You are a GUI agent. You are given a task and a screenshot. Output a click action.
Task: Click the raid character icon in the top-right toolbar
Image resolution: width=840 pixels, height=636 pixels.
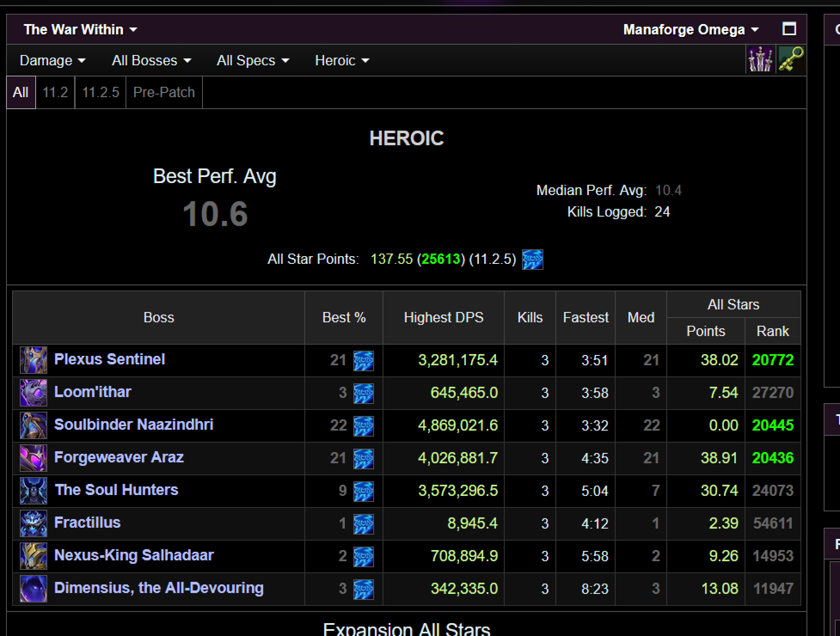[760, 60]
